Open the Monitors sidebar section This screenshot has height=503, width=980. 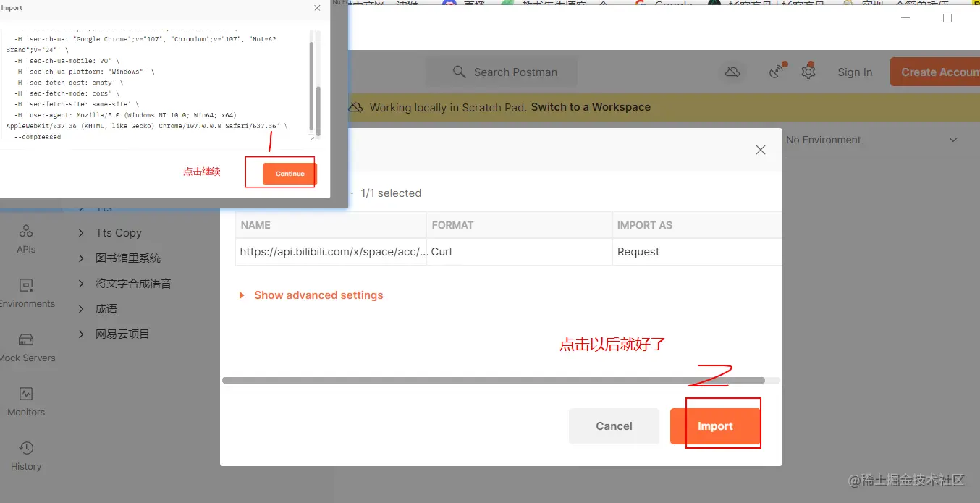click(x=26, y=402)
